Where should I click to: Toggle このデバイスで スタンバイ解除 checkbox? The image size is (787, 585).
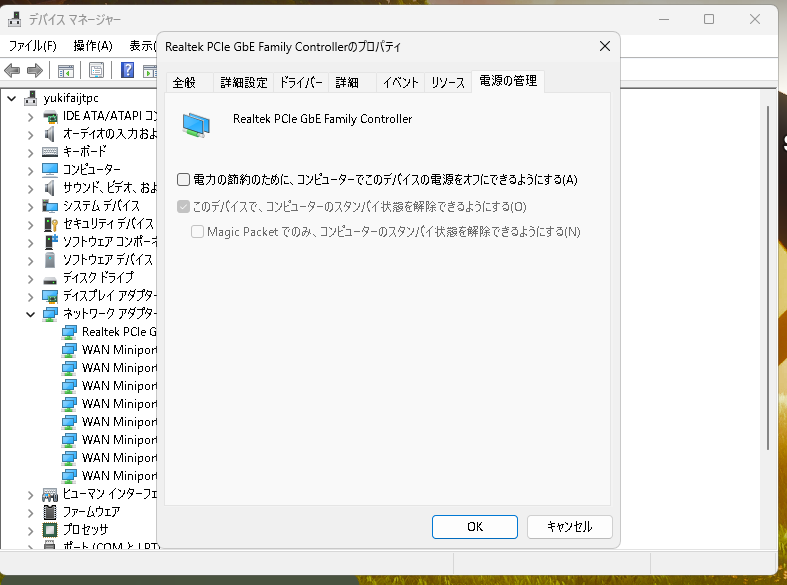click(x=183, y=207)
